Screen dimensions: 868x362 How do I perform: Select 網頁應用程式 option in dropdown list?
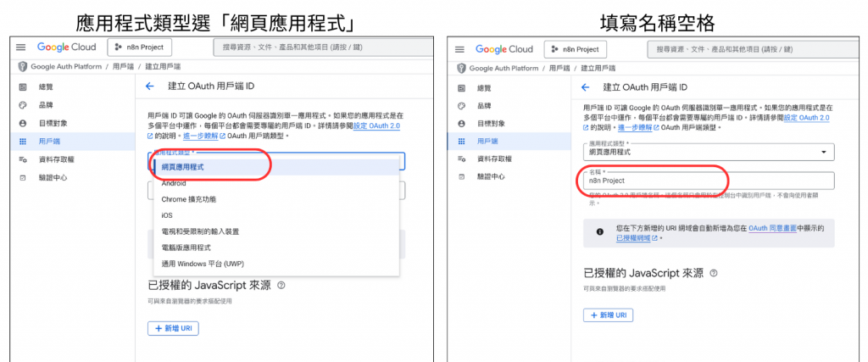[x=276, y=167]
